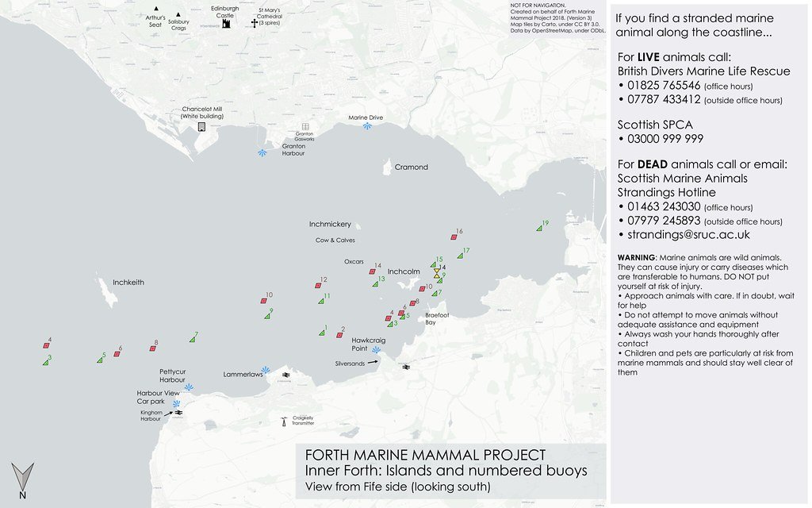Select the yellow hourglass buoy 14
The height and width of the screenshot is (508, 812).
(436, 272)
